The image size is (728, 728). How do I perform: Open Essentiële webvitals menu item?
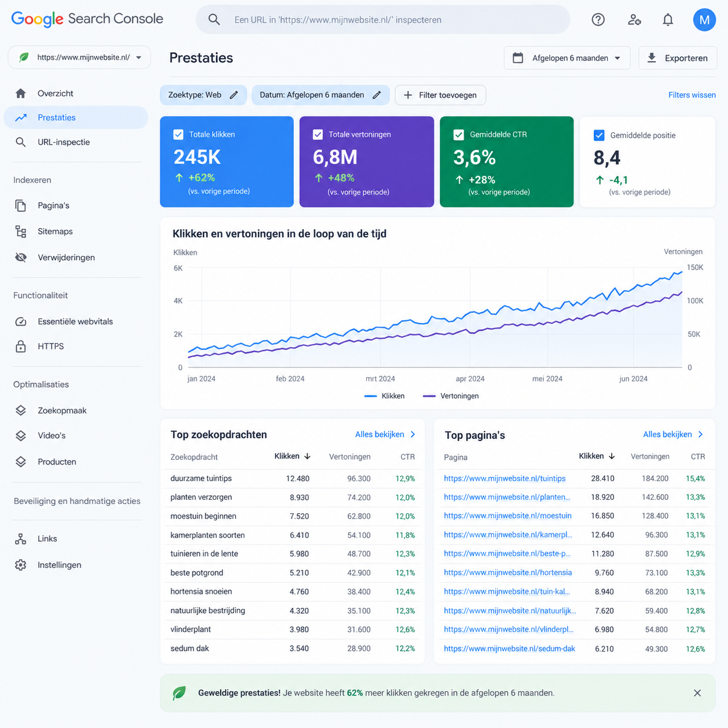pyautogui.click(x=75, y=322)
